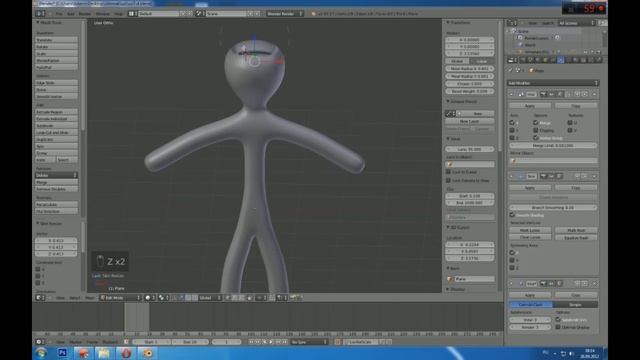Screen dimensions: 640x360
Task: Open the No Sync dropdown in timeline
Action: (309, 342)
